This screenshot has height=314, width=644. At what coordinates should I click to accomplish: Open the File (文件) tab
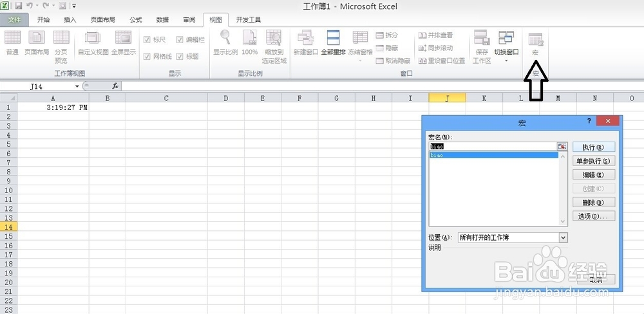(14, 20)
